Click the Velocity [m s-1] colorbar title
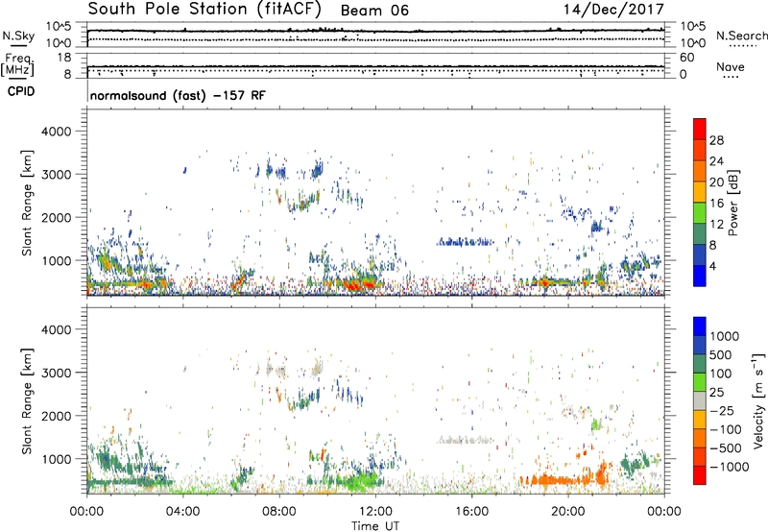 [x=758, y=400]
